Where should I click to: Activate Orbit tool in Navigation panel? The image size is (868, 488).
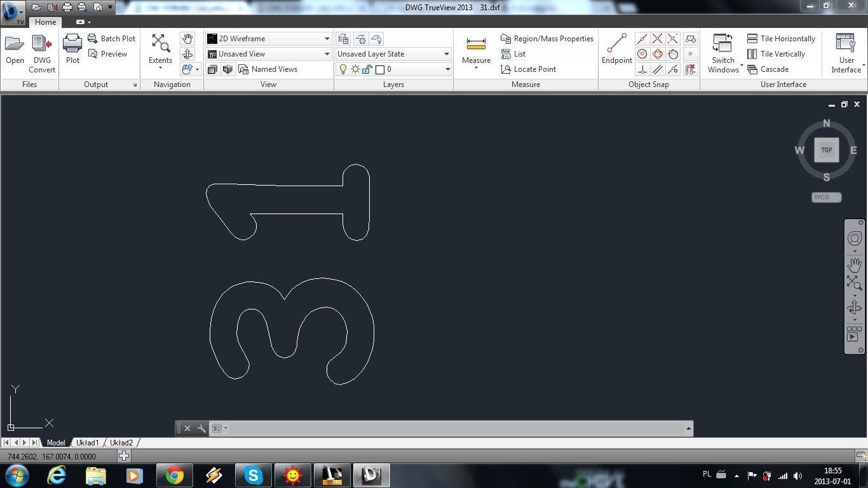[187, 54]
